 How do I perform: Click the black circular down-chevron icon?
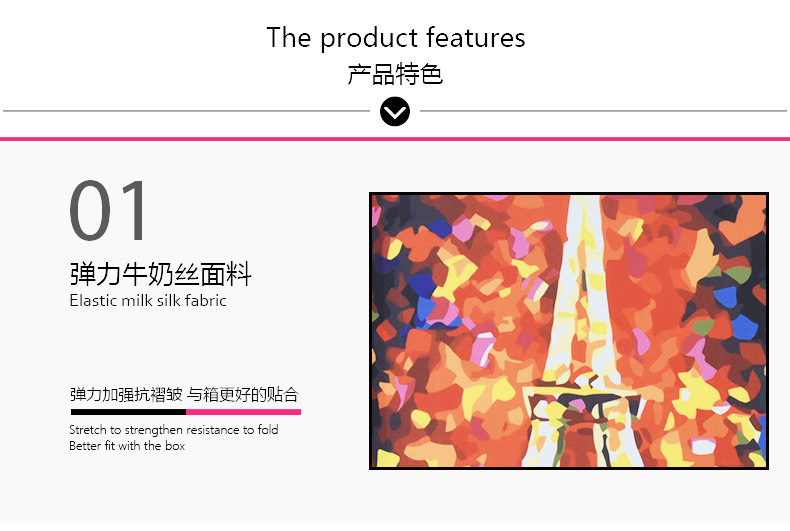point(394,111)
